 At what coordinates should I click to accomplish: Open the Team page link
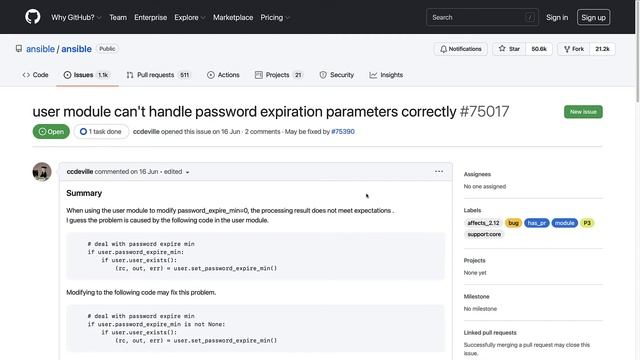[118, 18]
